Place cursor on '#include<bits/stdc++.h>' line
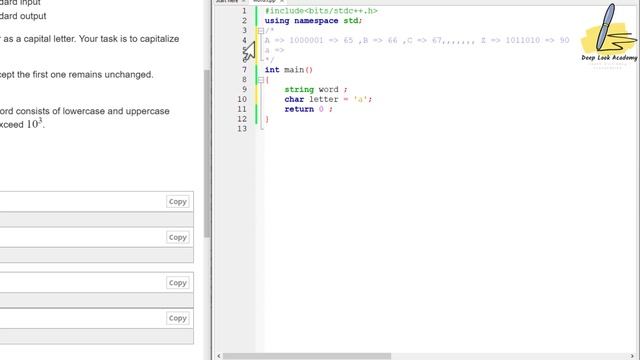 click(x=321, y=11)
